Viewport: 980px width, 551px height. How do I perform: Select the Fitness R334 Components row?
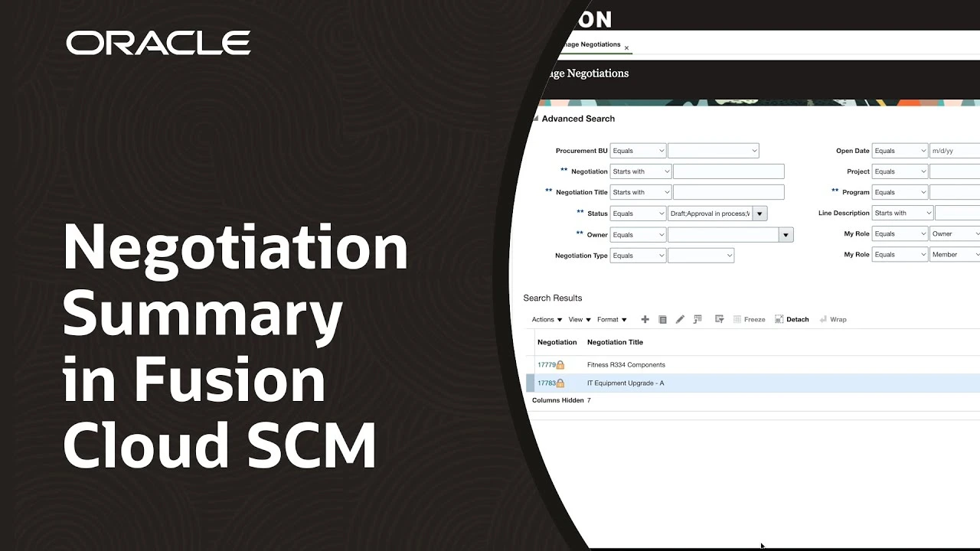coord(753,365)
